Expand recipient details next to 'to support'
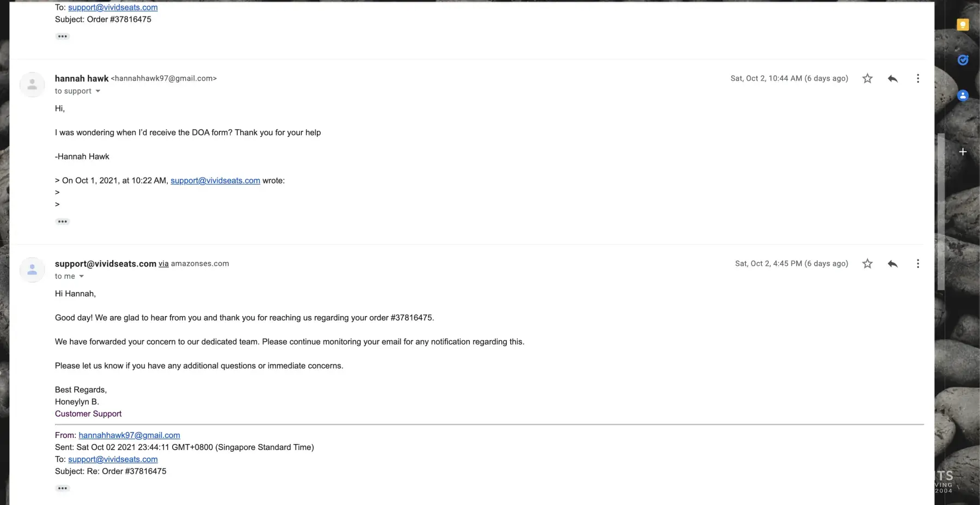This screenshot has width=980, height=505. click(x=98, y=91)
